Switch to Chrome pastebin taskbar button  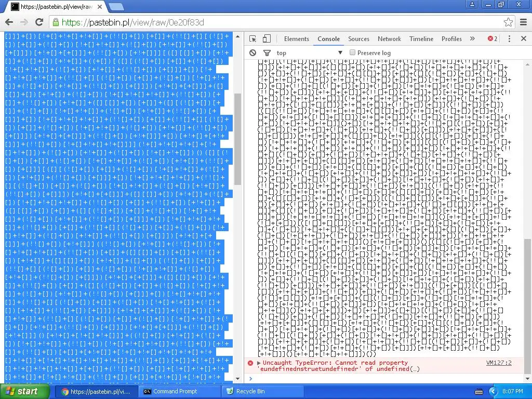96,392
